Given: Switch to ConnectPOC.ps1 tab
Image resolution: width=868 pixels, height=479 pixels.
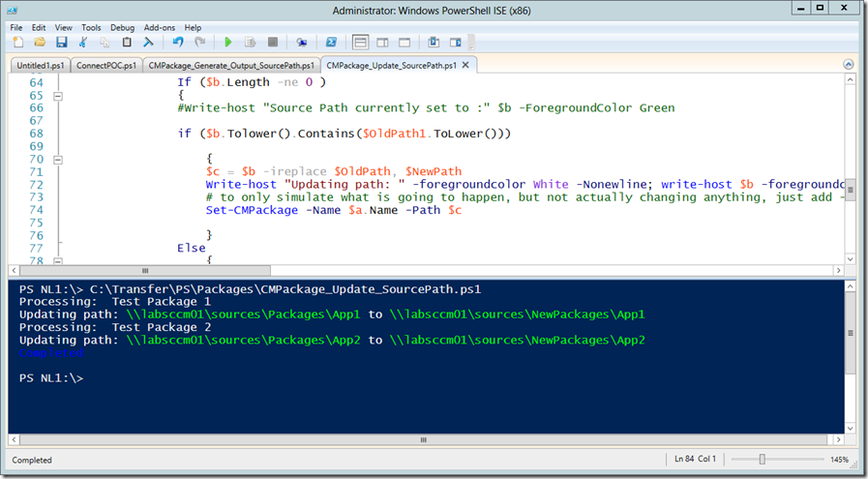Looking at the screenshot, I should point(106,66).
